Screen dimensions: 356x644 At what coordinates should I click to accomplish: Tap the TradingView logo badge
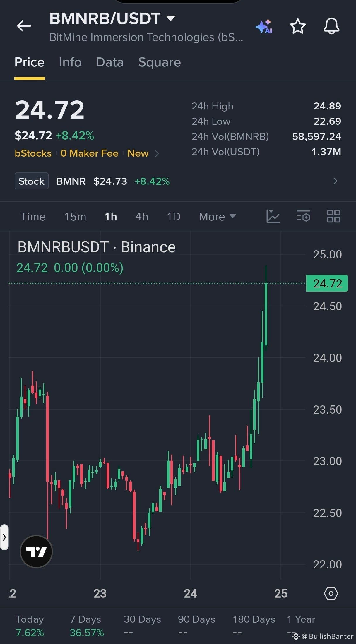36,551
